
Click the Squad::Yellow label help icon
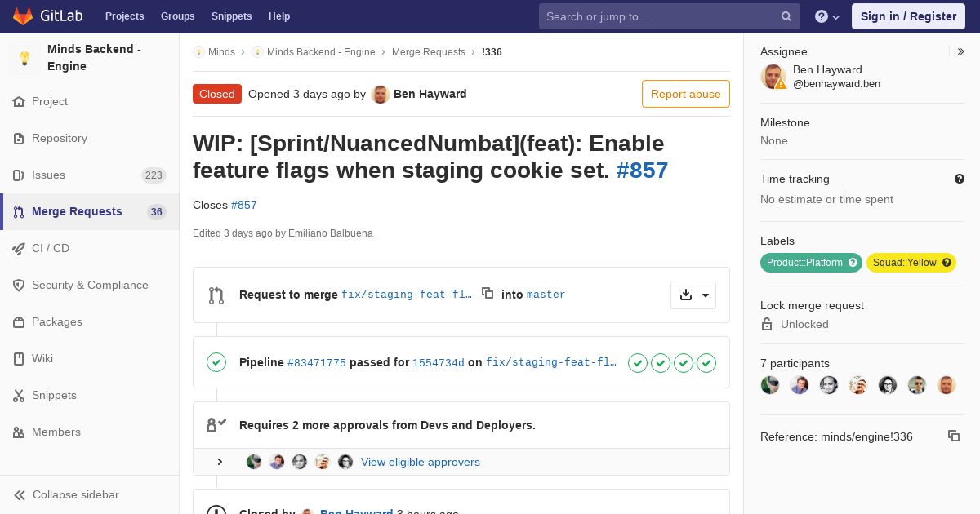pos(947,263)
